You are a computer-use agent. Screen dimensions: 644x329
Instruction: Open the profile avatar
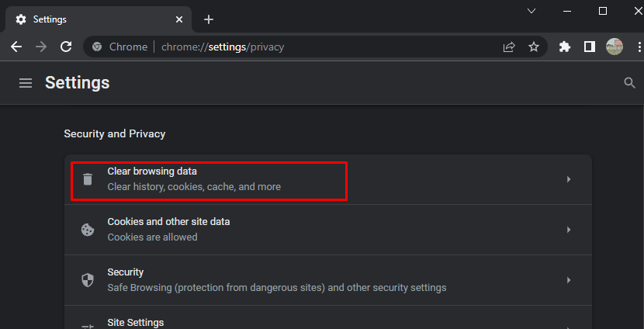[615, 47]
